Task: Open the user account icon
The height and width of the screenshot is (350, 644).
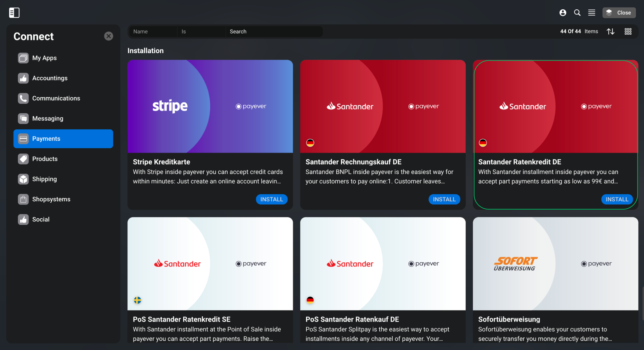Action: click(x=563, y=13)
